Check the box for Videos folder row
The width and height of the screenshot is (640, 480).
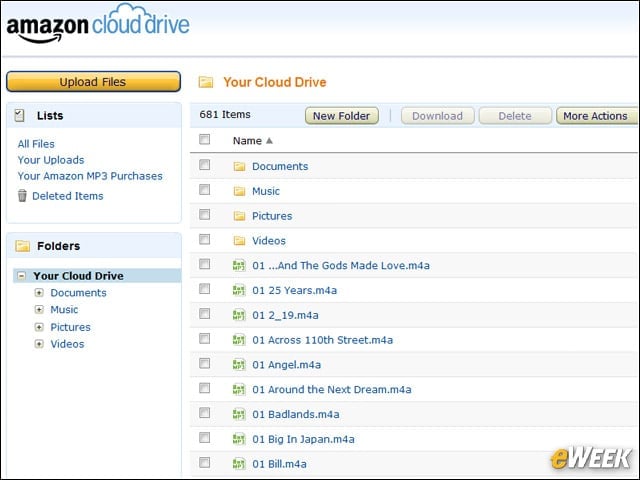204,239
